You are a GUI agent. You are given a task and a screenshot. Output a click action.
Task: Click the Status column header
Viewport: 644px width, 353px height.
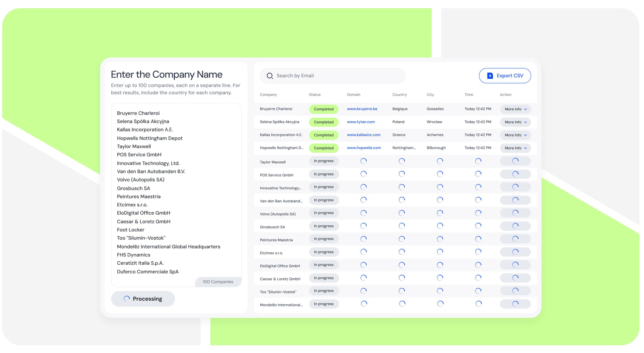pos(315,95)
